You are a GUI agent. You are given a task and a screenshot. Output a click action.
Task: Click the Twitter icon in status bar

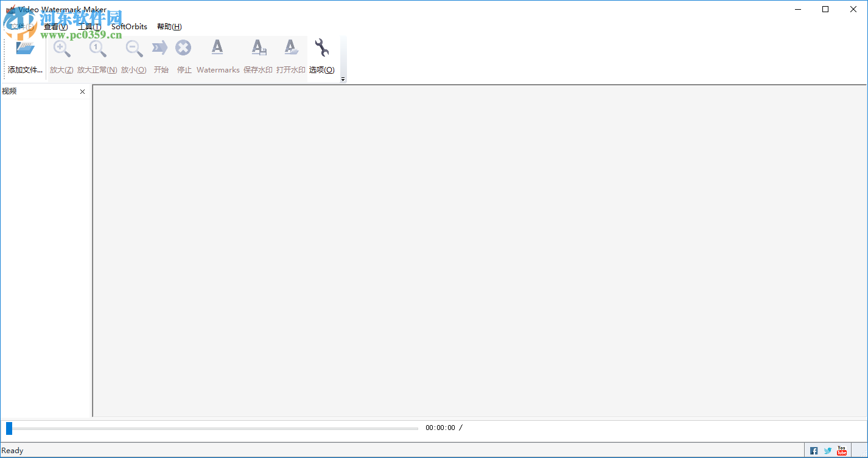point(827,450)
